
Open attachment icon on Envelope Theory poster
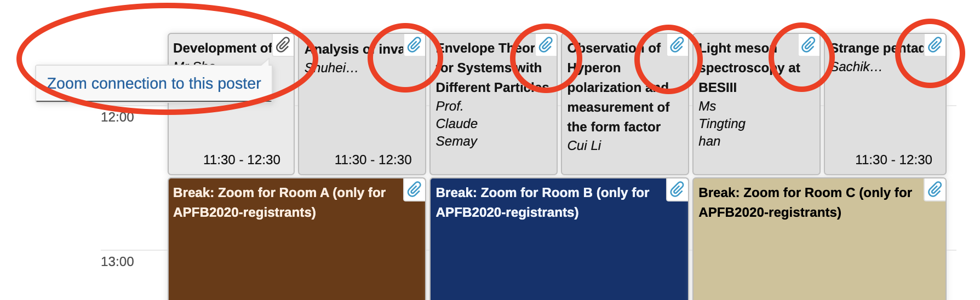tap(546, 45)
